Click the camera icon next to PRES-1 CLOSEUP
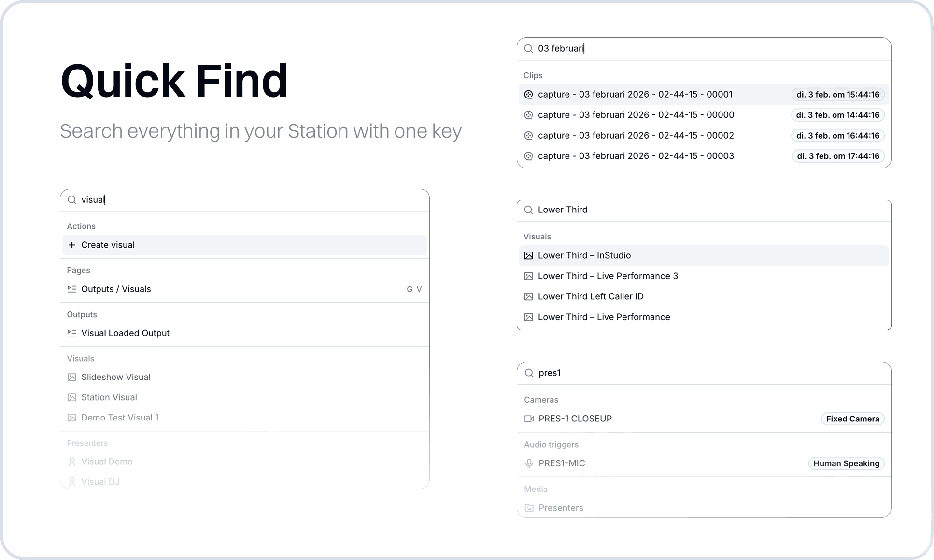The height and width of the screenshot is (560, 934). pyautogui.click(x=529, y=419)
